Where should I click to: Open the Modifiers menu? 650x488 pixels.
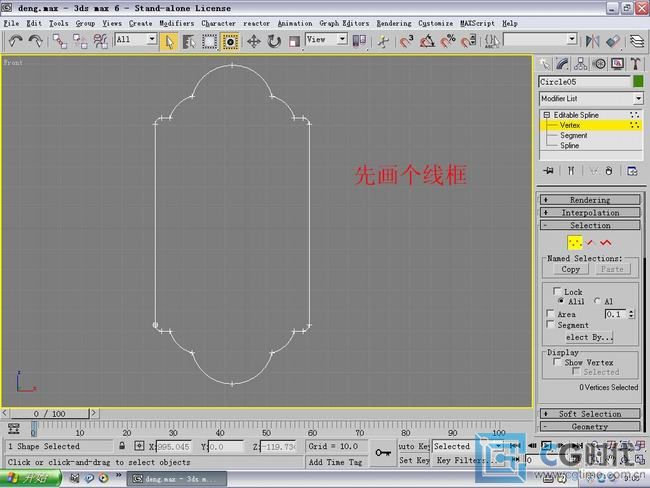click(177, 23)
